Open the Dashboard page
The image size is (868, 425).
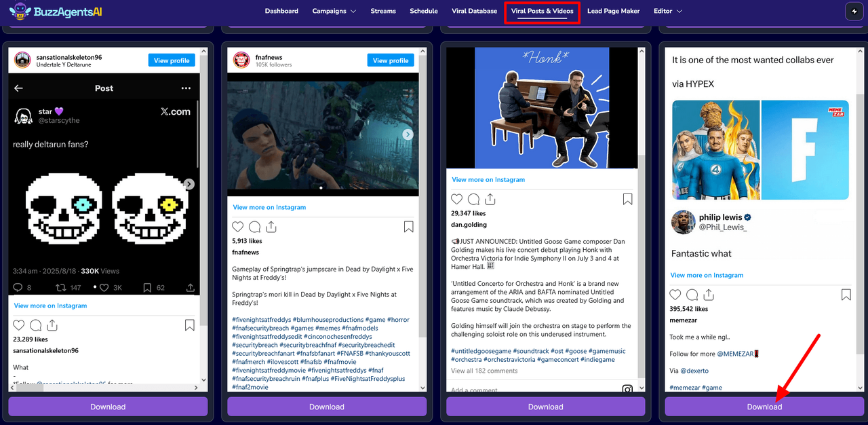(281, 11)
